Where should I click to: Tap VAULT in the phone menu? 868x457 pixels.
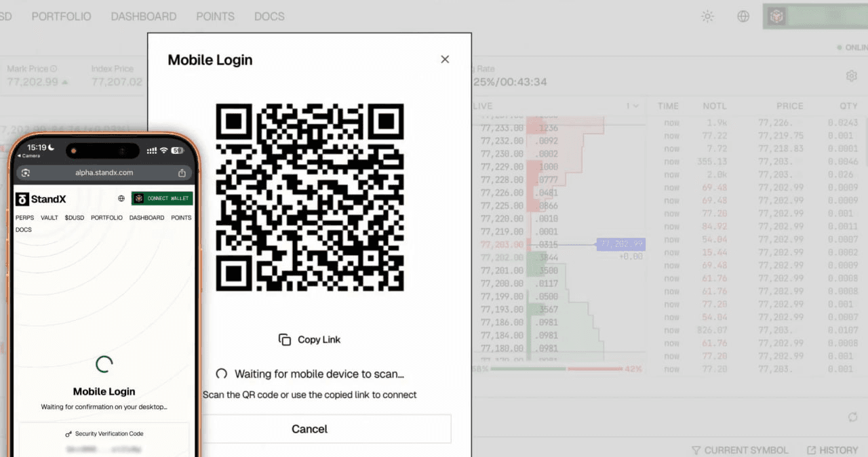(x=49, y=218)
